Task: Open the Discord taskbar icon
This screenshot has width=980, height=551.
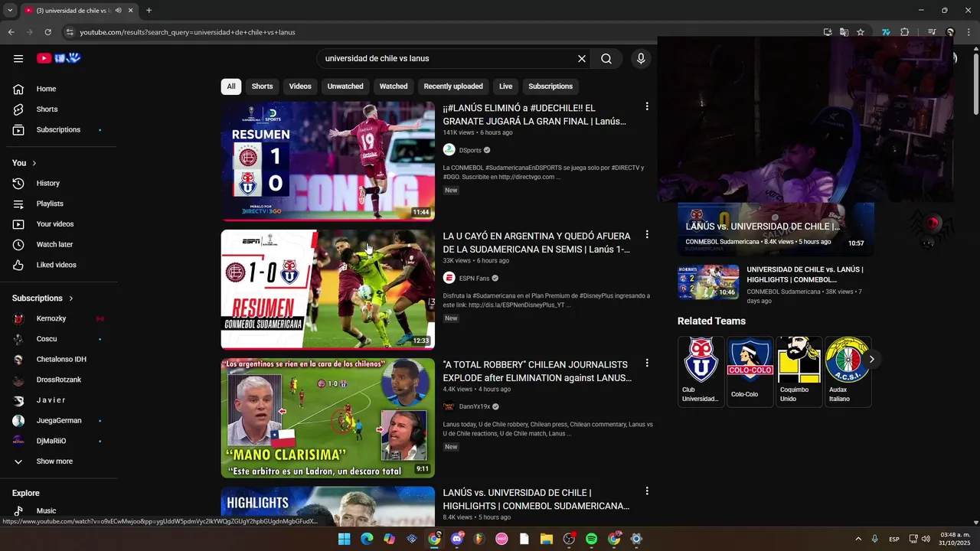Action: point(457,539)
